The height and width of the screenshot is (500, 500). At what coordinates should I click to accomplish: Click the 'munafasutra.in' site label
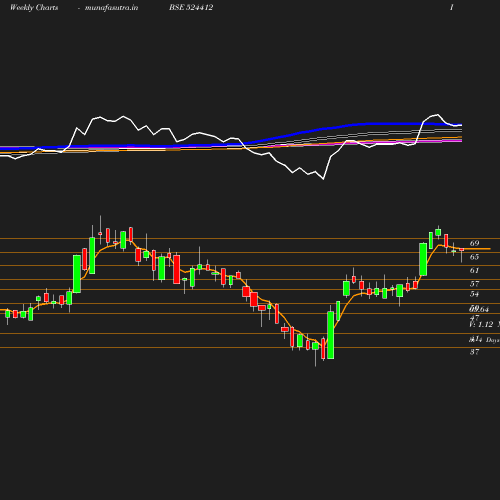point(111,8)
